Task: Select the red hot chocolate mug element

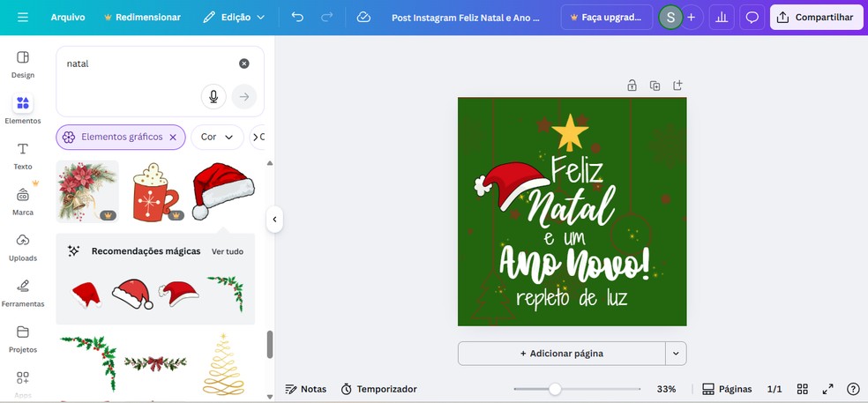Action: 155,192
